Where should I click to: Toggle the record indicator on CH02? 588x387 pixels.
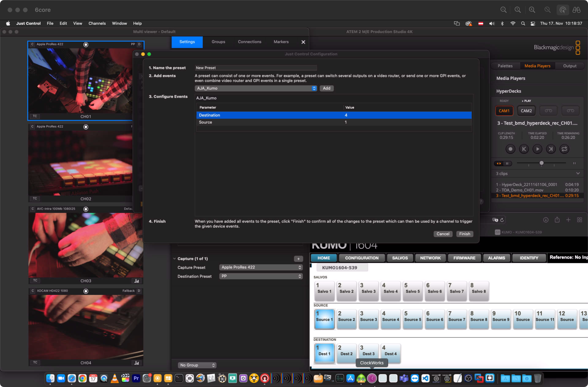(x=86, y=127)
